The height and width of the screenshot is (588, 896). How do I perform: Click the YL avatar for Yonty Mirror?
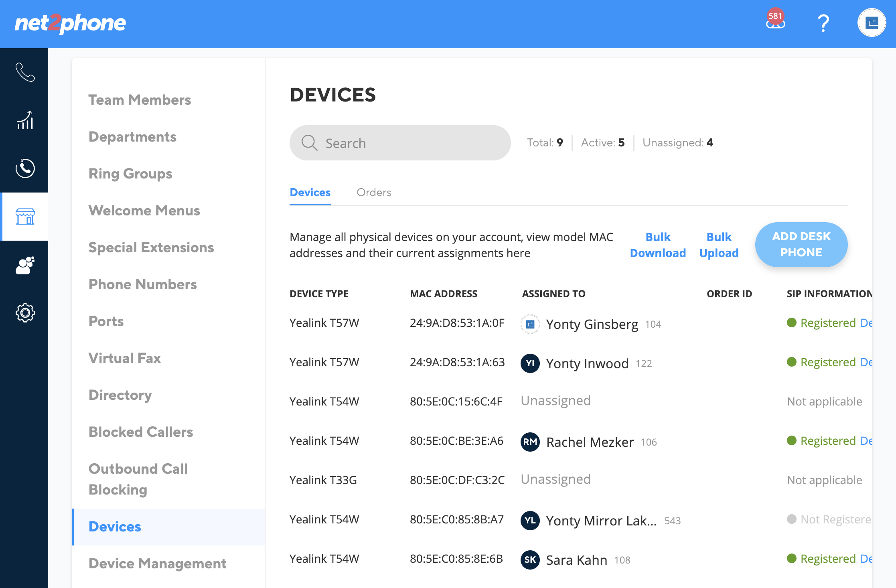pyautogui.click(x=530, y=521)
